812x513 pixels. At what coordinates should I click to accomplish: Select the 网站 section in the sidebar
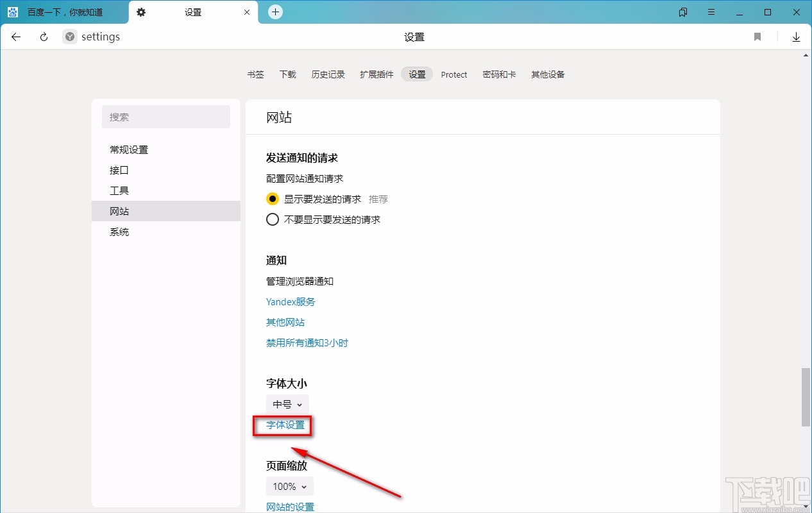tap(119, 211)
